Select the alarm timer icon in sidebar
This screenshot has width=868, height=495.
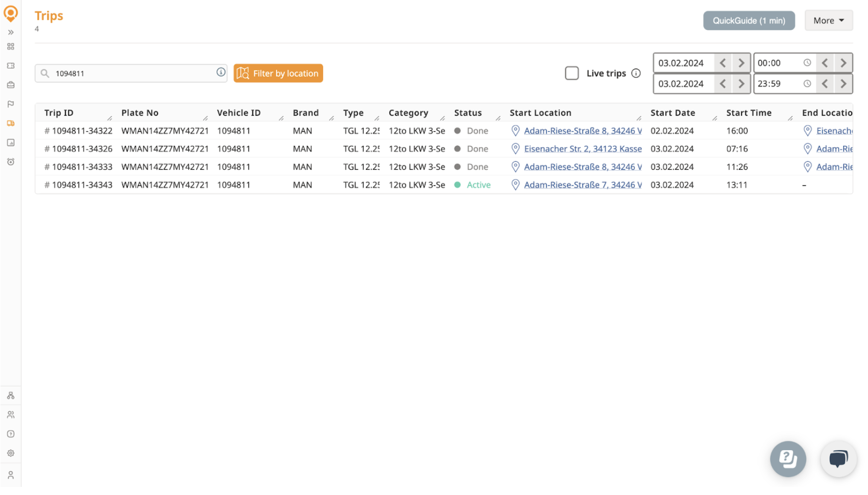11,162
